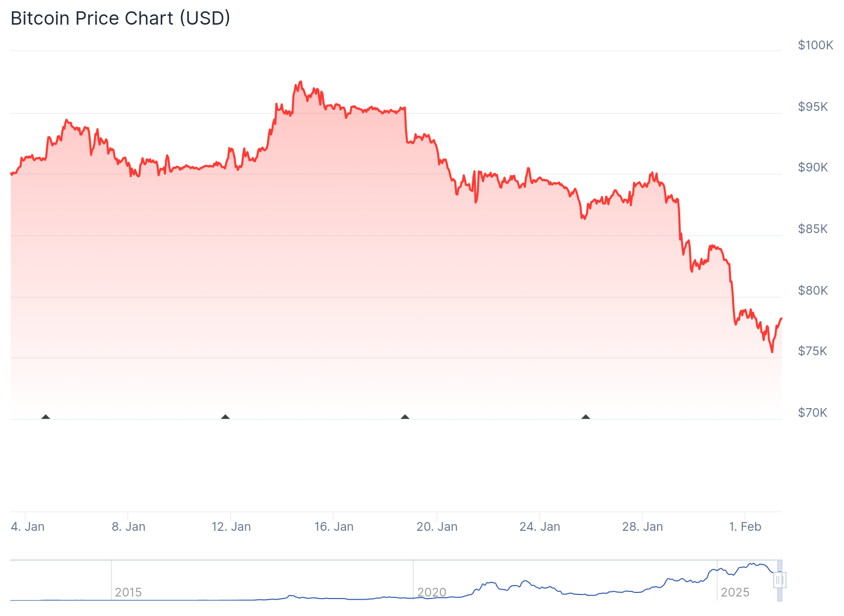844x616 pixels.
Task: Click the $85K price axis label
Action: click(813, 229)
